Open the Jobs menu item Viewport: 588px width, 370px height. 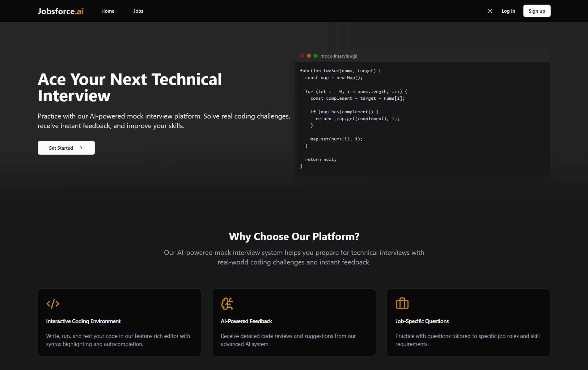138,11
